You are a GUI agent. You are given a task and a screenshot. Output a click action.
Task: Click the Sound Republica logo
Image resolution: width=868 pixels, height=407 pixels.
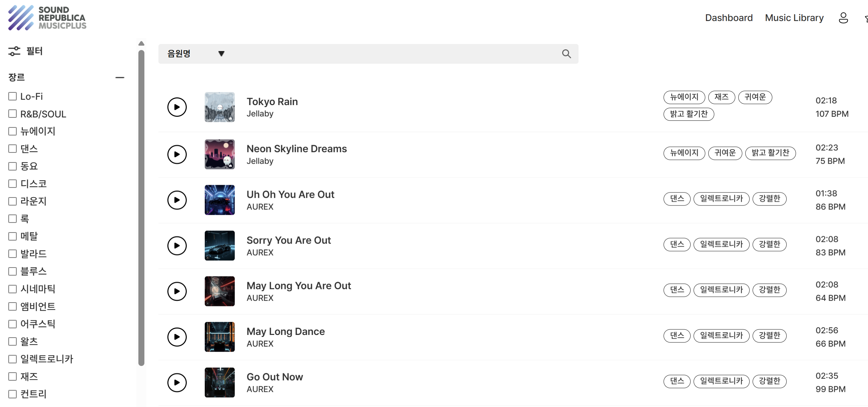(47, 18)
